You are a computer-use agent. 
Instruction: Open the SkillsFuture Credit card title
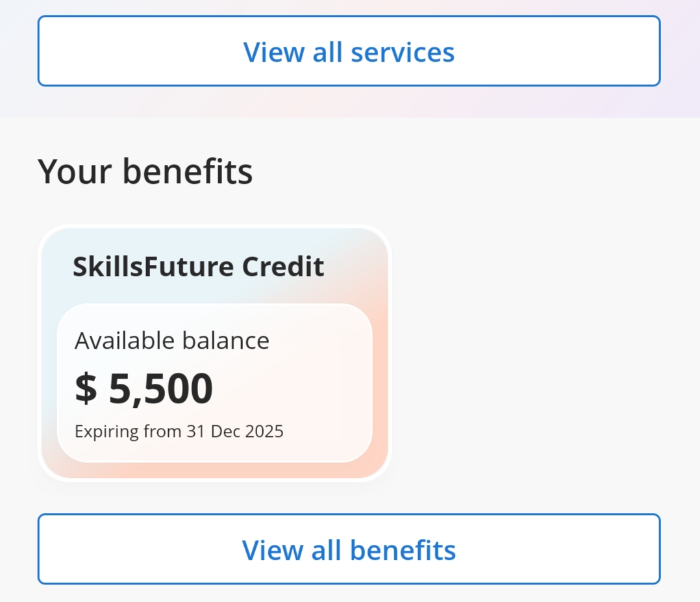(198, 266)
